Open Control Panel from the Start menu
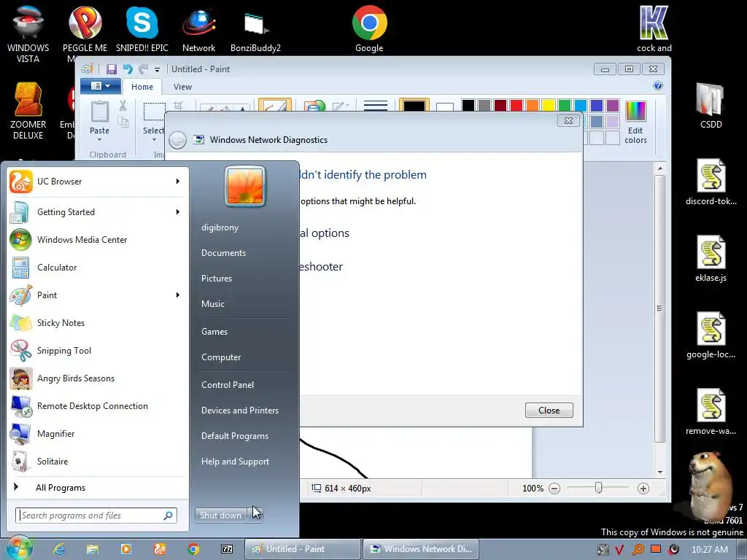The image size is (747, 560). point(228,385)
